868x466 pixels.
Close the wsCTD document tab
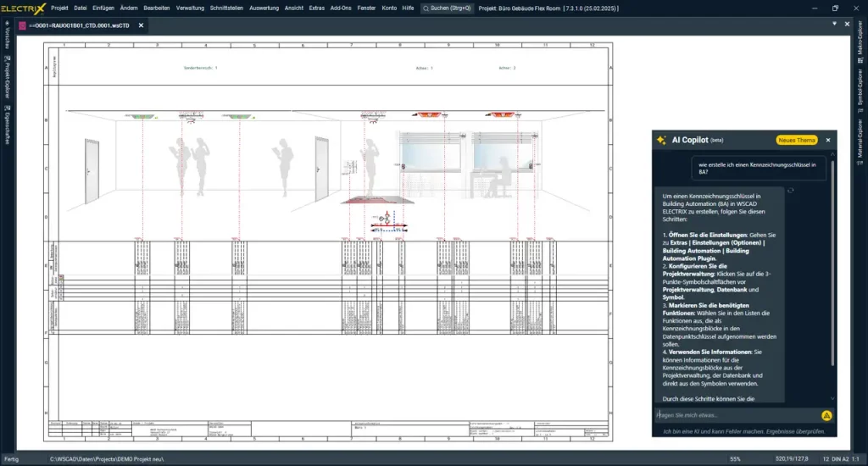[x=141, y=25]
